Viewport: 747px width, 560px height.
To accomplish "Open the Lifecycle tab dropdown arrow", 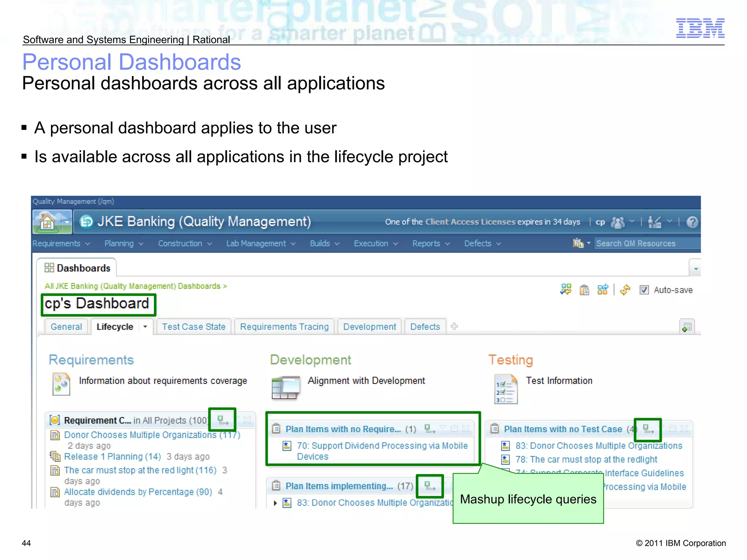I will [145, 327].
